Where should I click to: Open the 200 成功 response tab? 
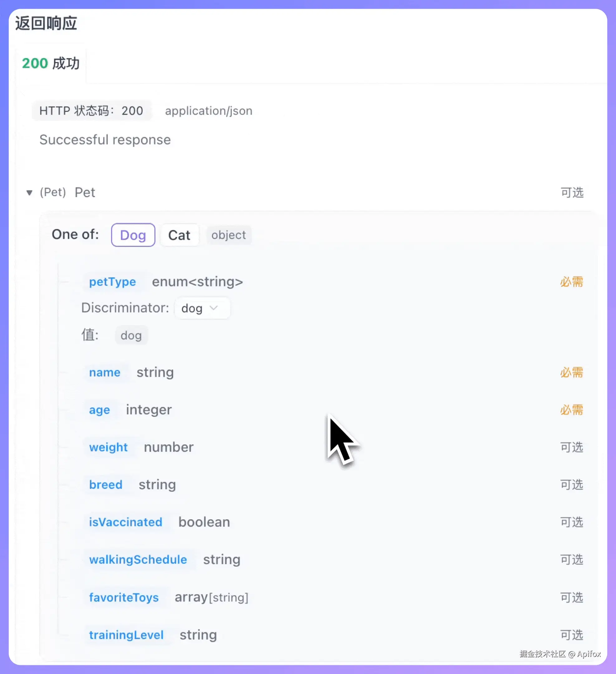click(51, 63)
